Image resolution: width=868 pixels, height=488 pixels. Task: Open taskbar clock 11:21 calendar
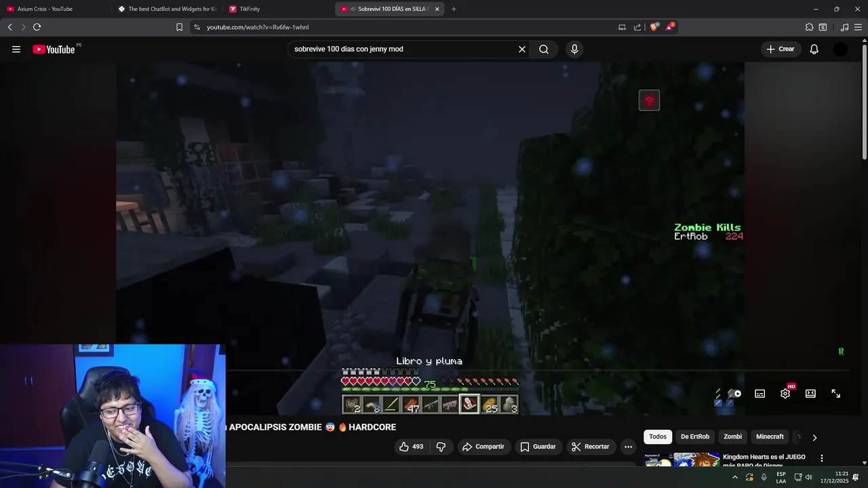point(835,477)
